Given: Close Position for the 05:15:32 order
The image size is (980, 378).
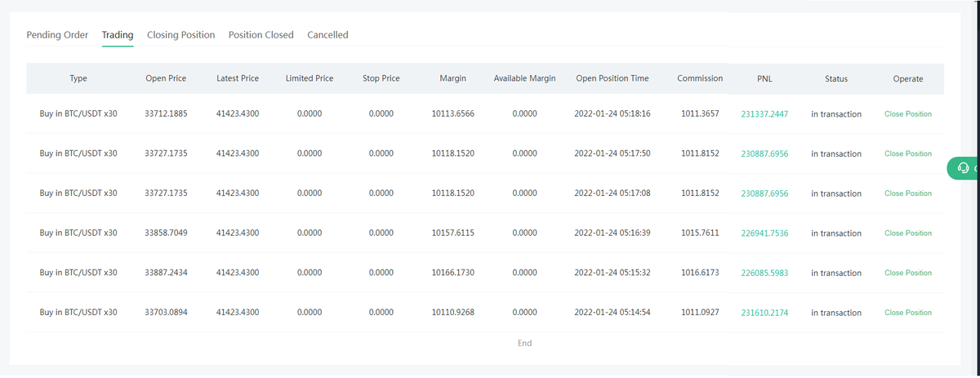Looking at the screenshot, I should pos(908,273).
